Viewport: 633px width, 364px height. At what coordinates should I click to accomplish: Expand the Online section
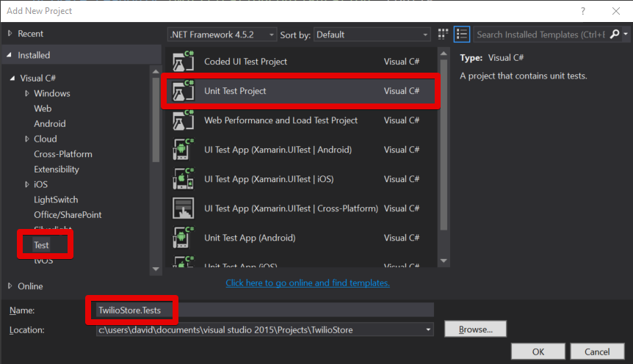coord(10,286)
